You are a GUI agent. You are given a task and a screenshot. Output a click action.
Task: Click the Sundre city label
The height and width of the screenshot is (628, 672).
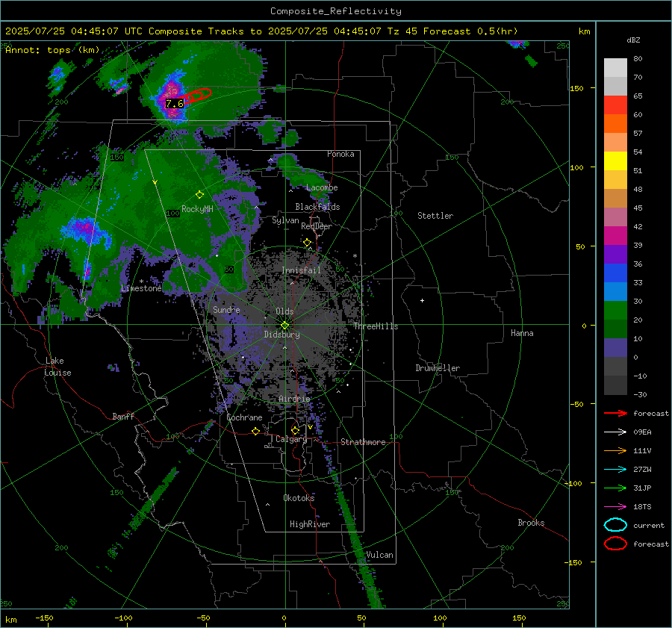click(226, 309)
